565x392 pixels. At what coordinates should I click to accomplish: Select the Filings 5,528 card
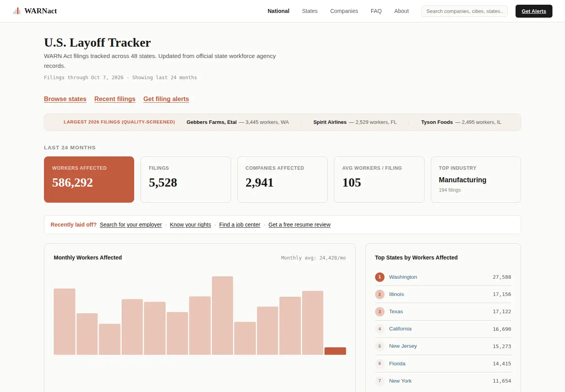[x=186, y=180]
